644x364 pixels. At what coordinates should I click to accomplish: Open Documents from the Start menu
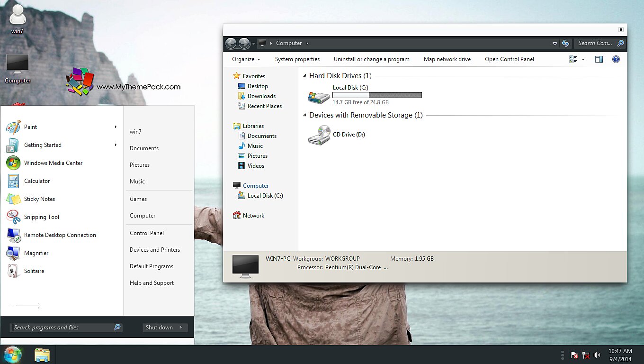144,148
